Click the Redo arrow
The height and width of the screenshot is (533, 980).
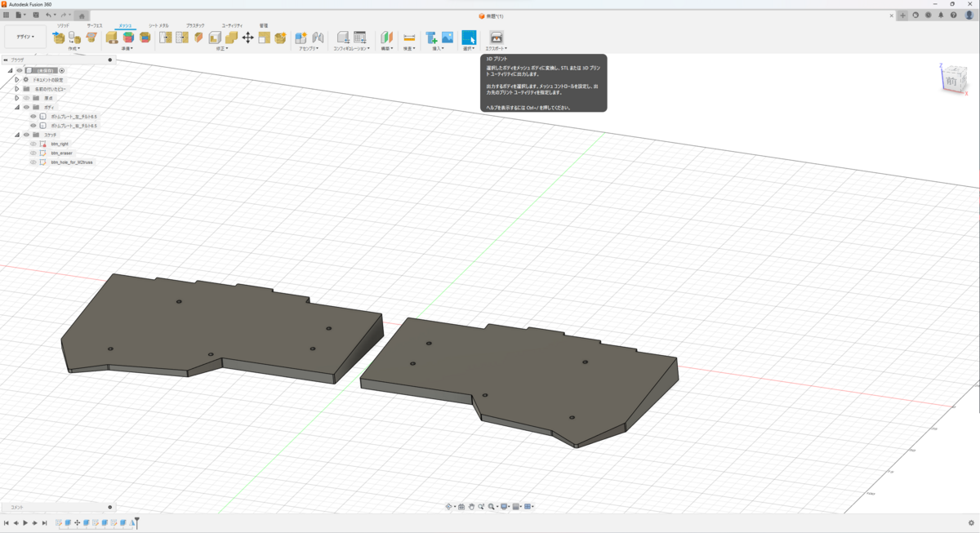click(63, 15)
